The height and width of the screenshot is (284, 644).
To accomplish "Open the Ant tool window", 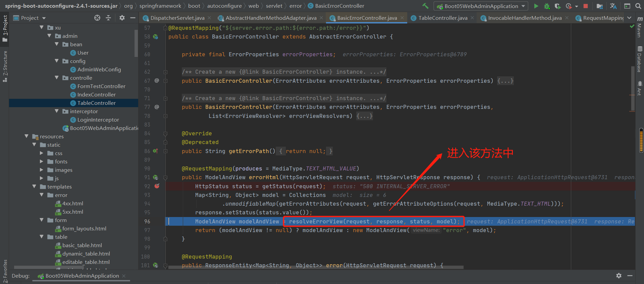I will tap(640, 88).
